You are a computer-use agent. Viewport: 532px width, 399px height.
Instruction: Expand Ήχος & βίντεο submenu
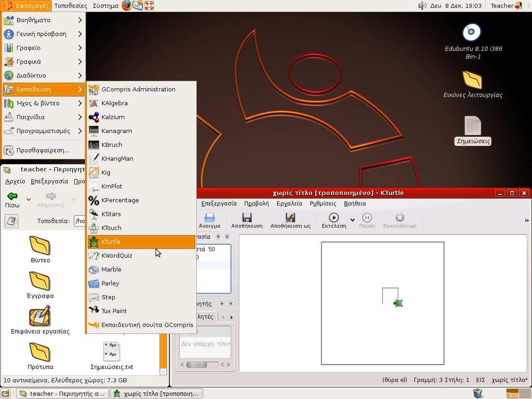43,103
